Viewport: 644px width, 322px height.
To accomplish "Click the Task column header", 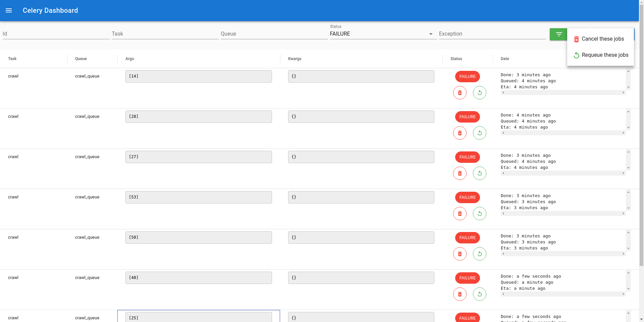I will click(x=12, y=59).
